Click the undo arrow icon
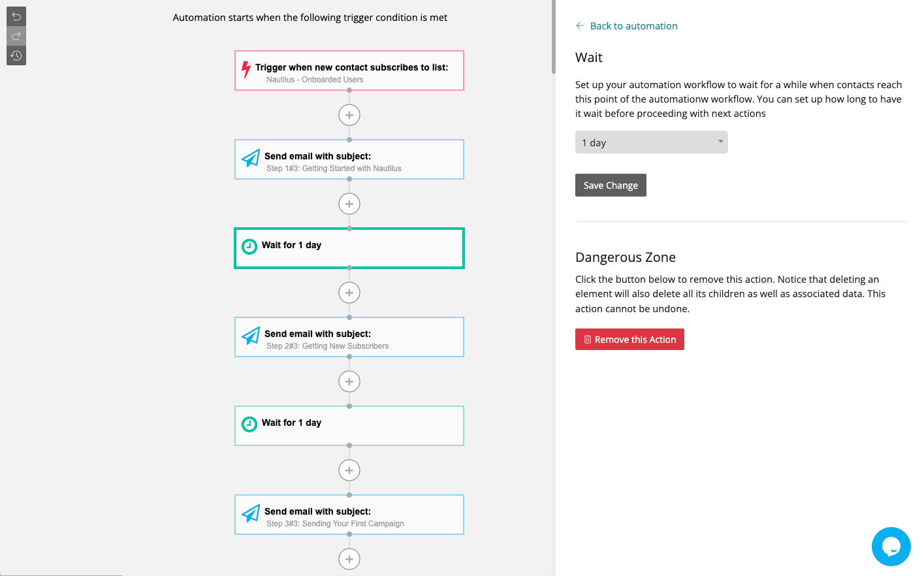The height and width of the screenshot is (576, 924). tap(16, 16)
